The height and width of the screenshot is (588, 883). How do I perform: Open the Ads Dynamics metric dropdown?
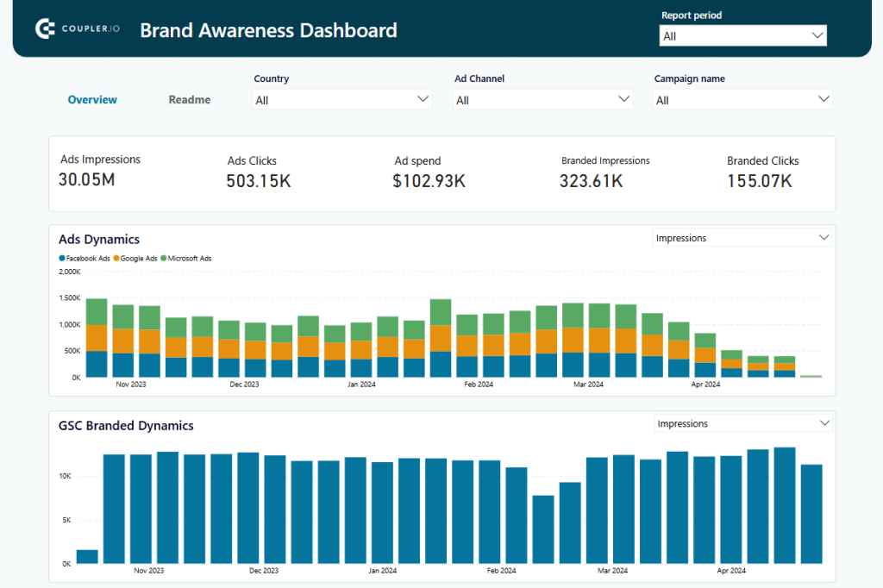point(742,238)
